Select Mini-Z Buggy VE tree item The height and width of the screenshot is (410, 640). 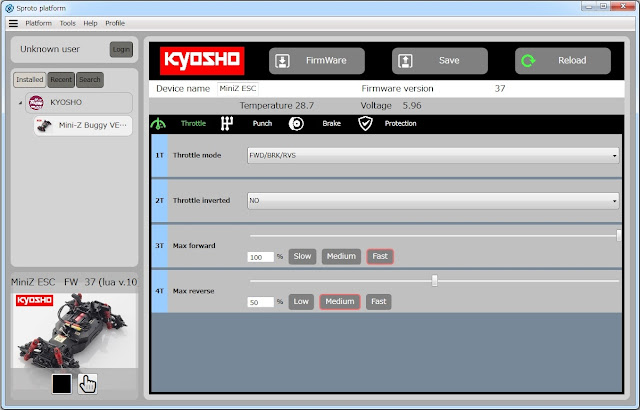click(x=83, y=126)
